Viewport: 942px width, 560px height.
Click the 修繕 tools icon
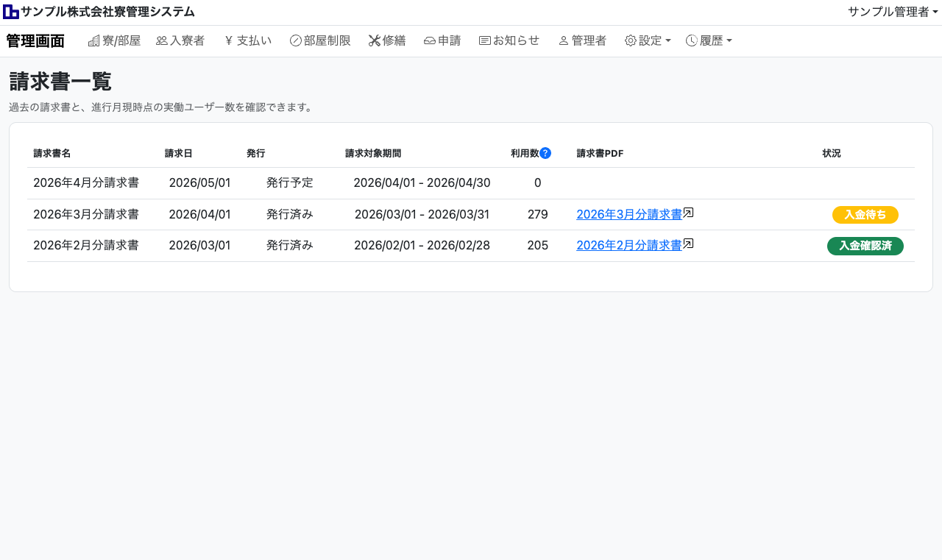click(375, 41)
